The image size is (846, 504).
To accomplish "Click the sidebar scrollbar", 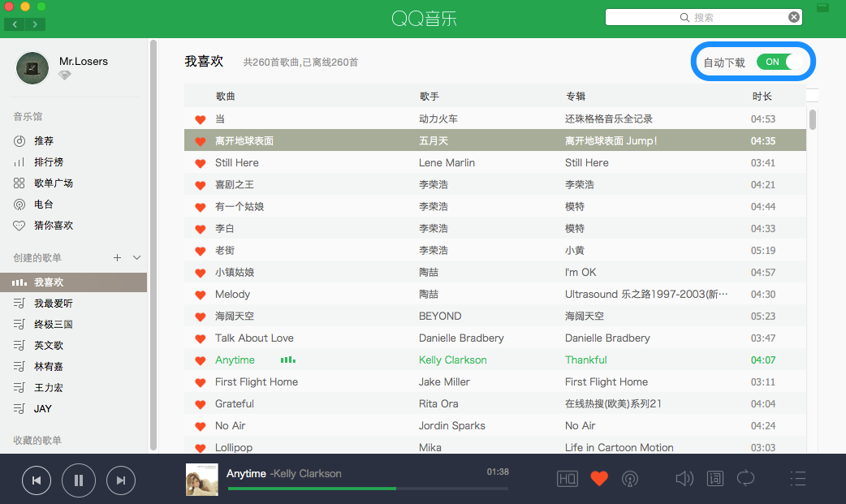I will 153,245.
